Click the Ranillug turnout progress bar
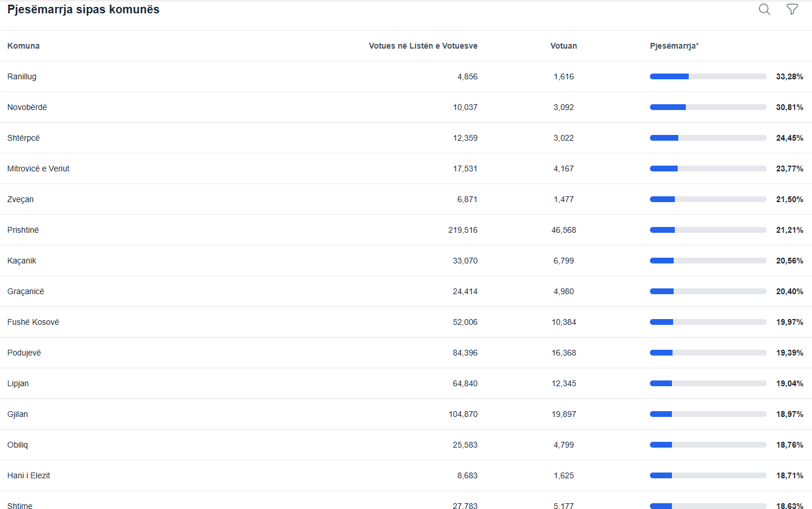Screen dimensions: 812x509 point(708,76)
